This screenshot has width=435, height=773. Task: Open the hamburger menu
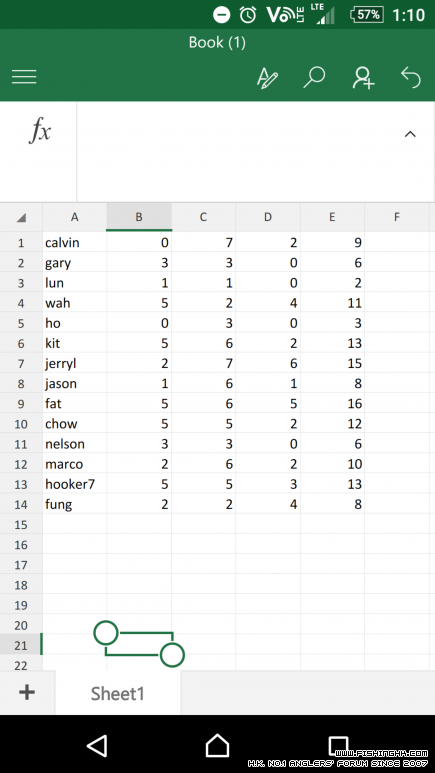tap(24, 76)
